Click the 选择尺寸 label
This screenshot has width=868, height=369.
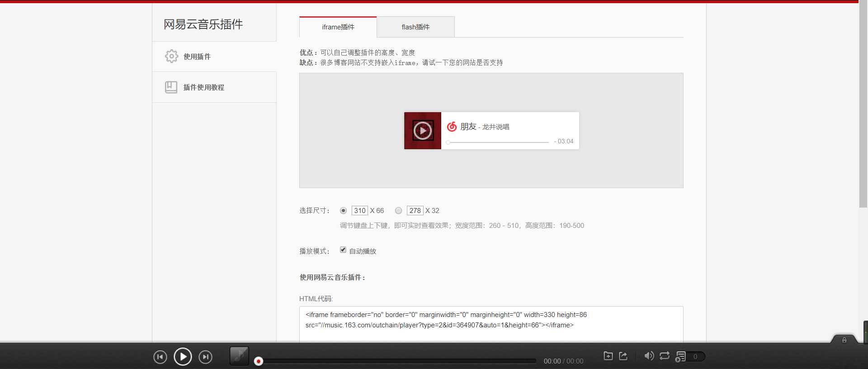tap(314, 210)
